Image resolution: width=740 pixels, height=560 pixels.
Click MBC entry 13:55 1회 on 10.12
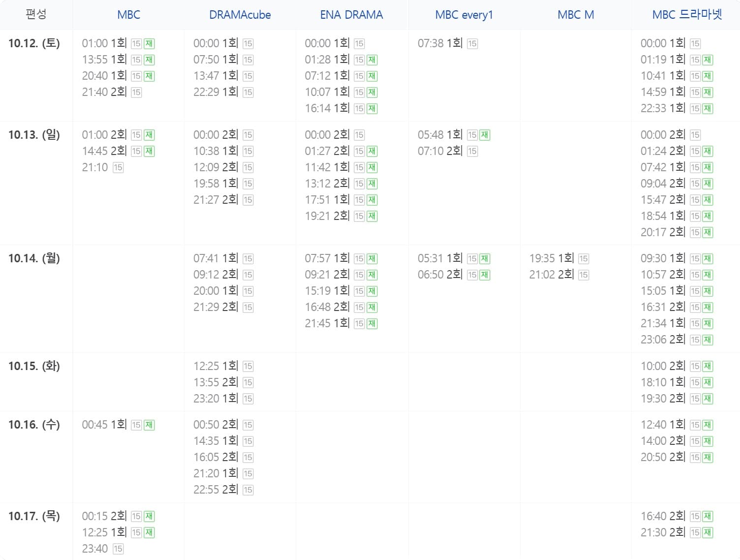tap(104, 60)
